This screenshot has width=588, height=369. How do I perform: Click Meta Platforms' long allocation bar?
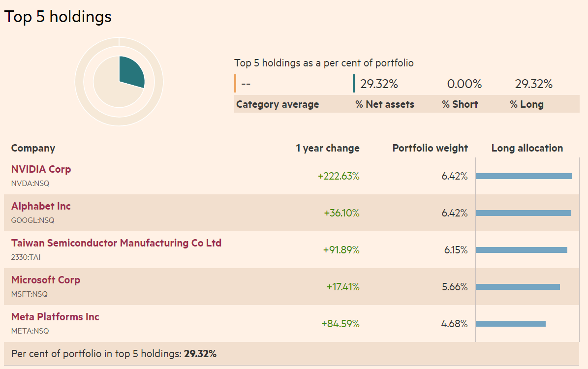pyautogui.click(x=510, y=324)
